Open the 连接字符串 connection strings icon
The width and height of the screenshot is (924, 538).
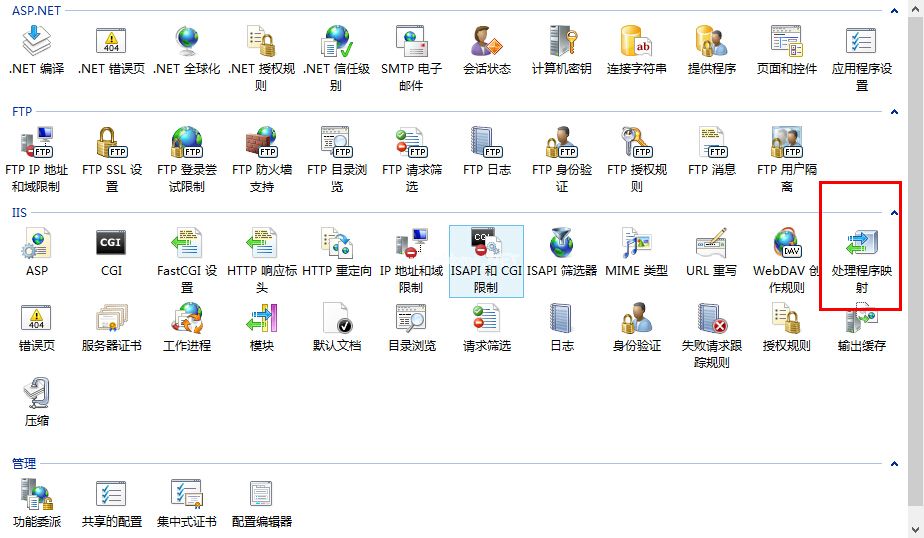[637, 43]
